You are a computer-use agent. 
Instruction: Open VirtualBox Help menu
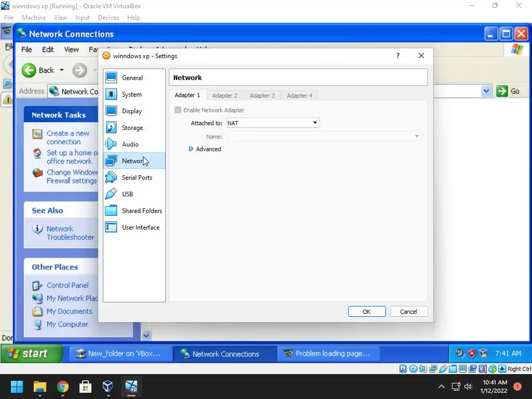pos(134,18)
